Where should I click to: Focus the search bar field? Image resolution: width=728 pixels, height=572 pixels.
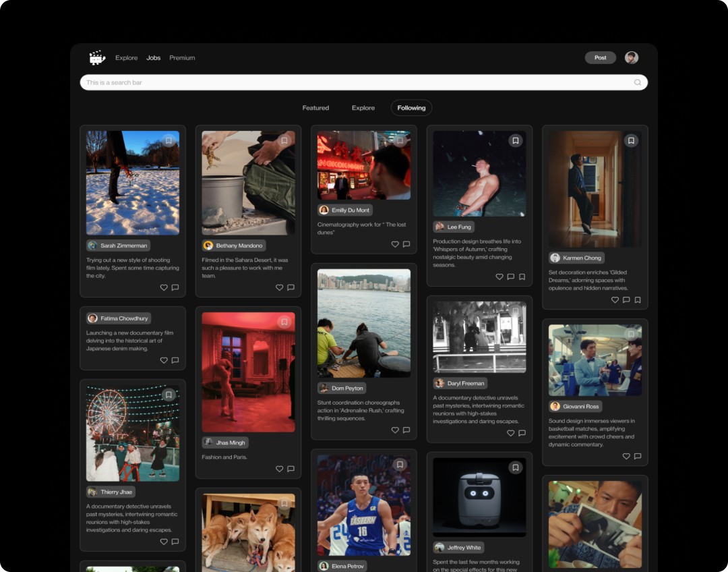click(x=363, y=83)
